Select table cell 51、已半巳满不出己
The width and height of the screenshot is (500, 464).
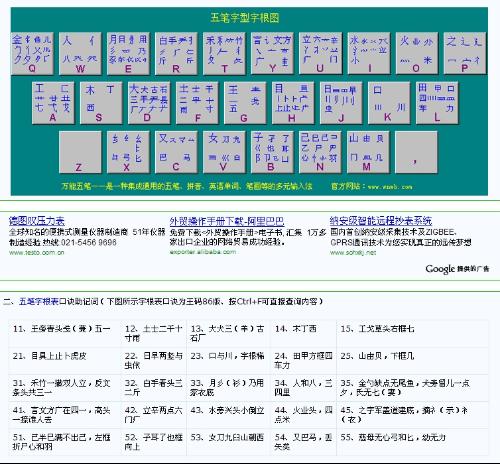(x=65, y=442)
